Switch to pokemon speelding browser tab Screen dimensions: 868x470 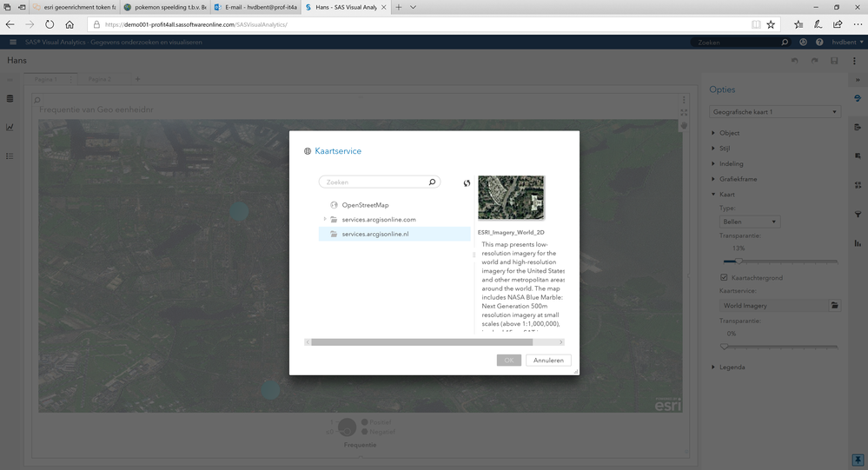point(165,7)
